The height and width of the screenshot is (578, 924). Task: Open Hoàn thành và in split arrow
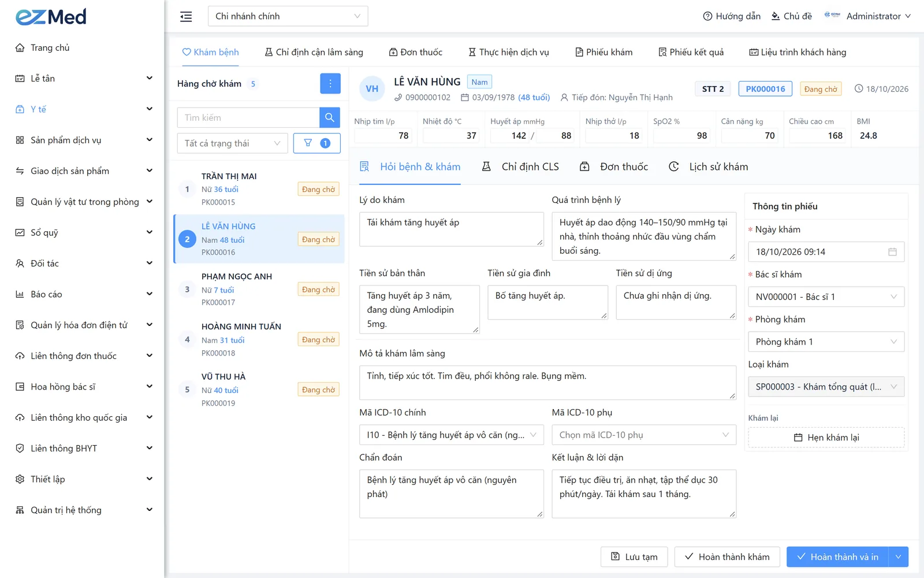point(899,557)
